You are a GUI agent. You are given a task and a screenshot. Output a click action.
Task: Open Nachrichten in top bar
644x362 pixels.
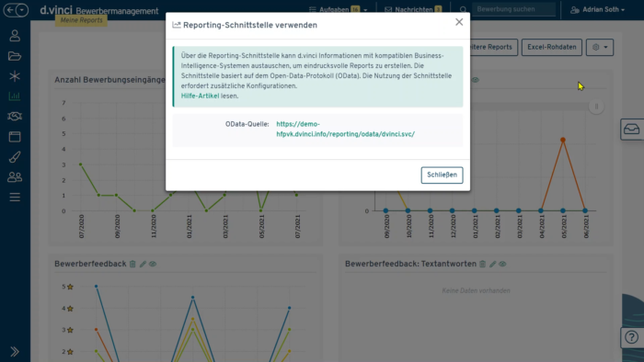[x=413, y=9]
